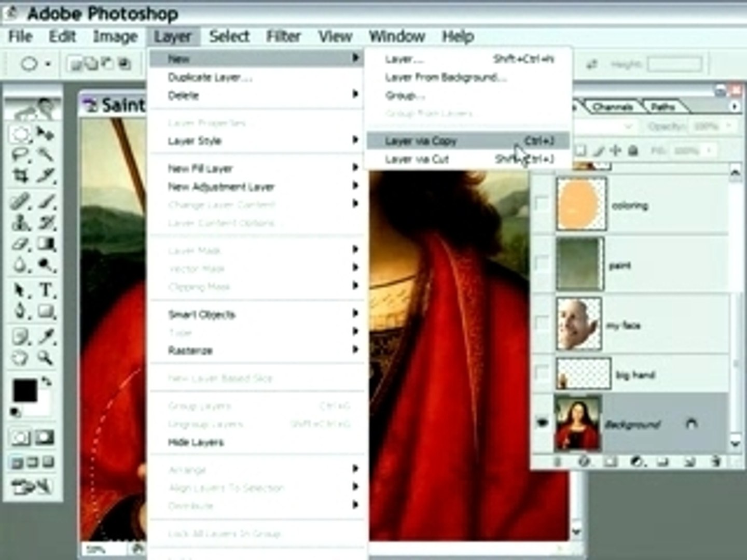Select the Eraser tool
The width and height of the screenshot is (747, 560).
(x=21, y=244)
